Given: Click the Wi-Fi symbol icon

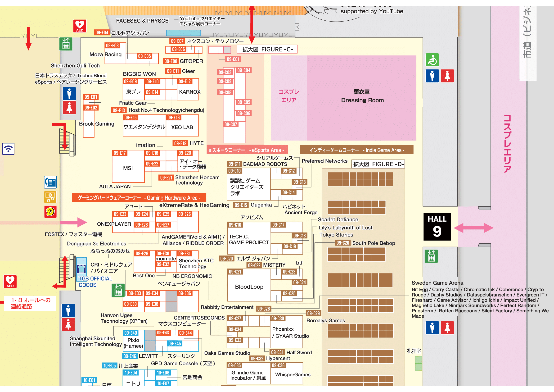Looking at the screenshot, I should coord(9,149).
